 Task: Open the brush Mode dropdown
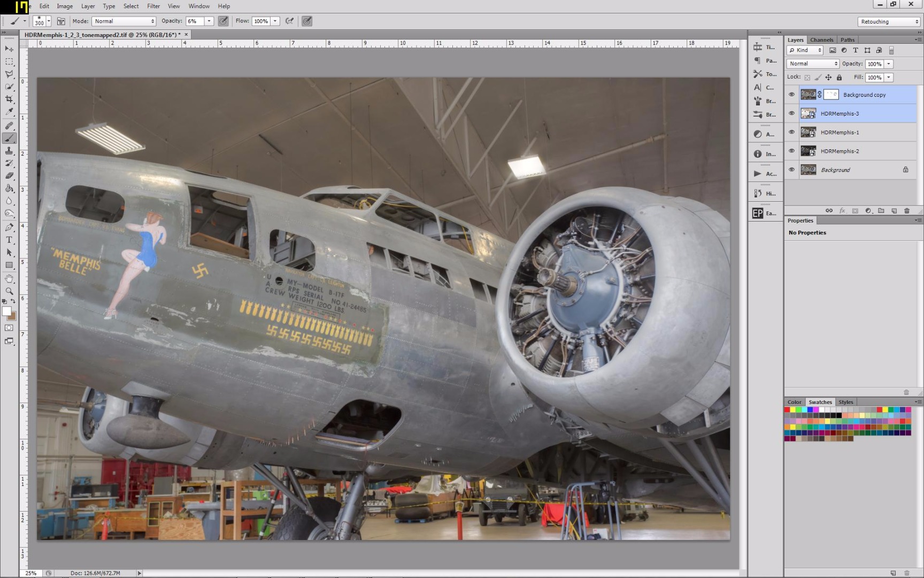[x=124, y=21]
